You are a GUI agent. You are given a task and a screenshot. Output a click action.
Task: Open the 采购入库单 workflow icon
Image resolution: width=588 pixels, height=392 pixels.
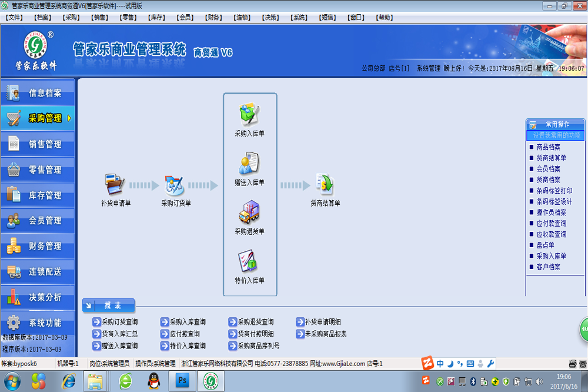249,114
